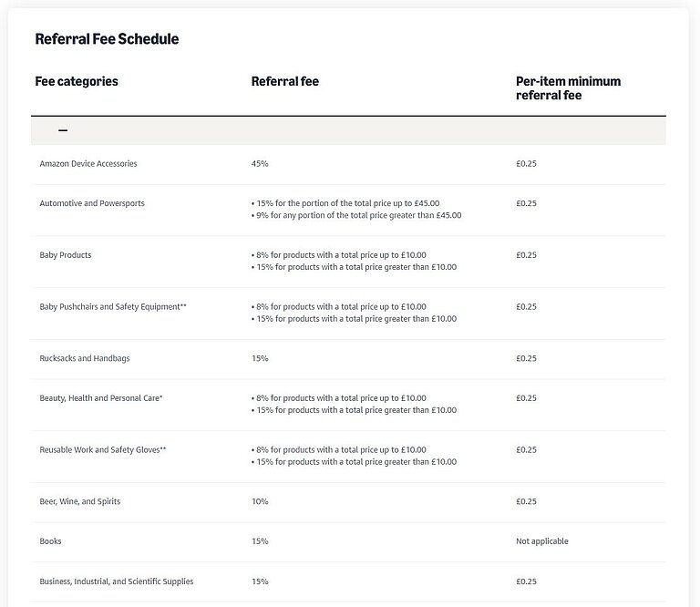Click the Books category row

[x=51, y=541]
